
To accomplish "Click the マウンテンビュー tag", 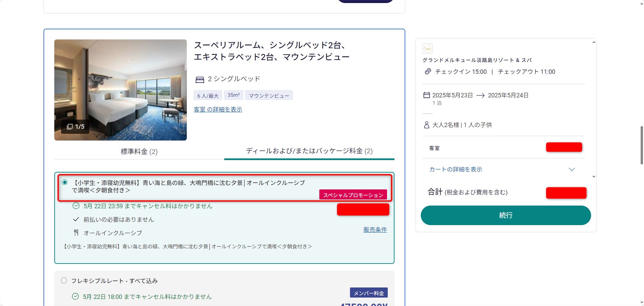I will coord(269,95).
